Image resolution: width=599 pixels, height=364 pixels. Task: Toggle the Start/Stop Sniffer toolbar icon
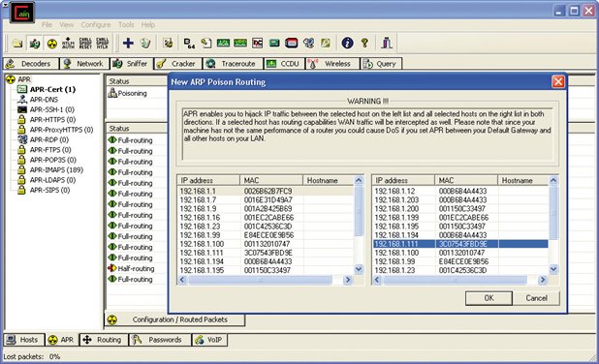(x=35, y=44)
